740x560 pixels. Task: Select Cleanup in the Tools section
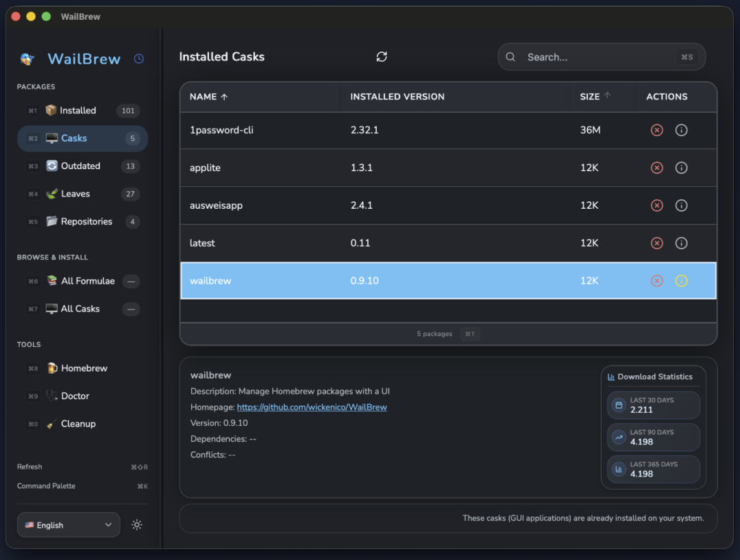78,424
